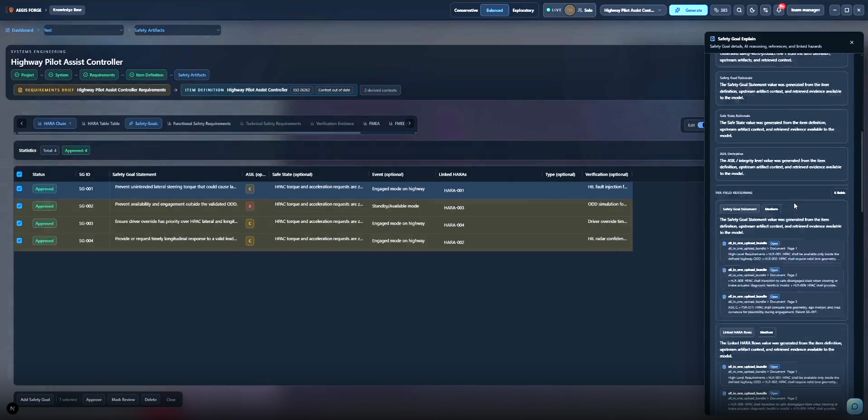868x420 pixels.
Task: Uncheck the SG-004 row checkbox
Action: (x=19, y=240)
